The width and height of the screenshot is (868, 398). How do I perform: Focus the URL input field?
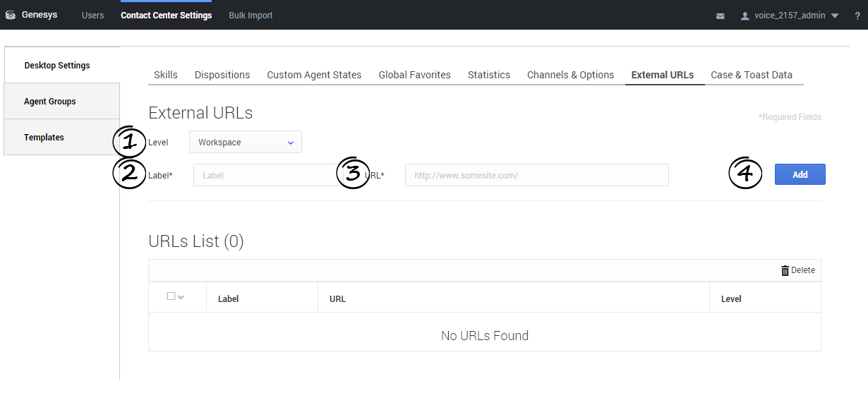[536, 176]
